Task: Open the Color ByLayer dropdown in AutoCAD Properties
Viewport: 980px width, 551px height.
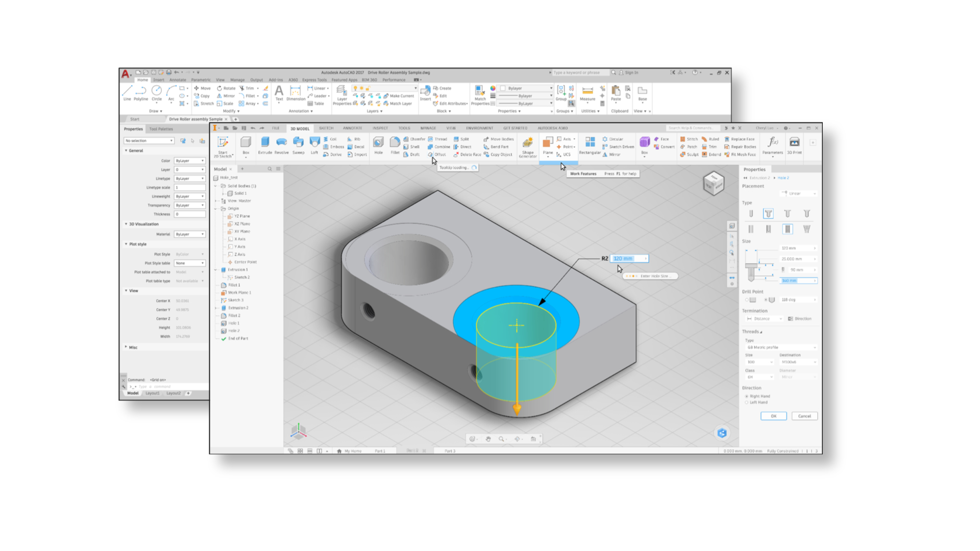Action: pos(189,161)
